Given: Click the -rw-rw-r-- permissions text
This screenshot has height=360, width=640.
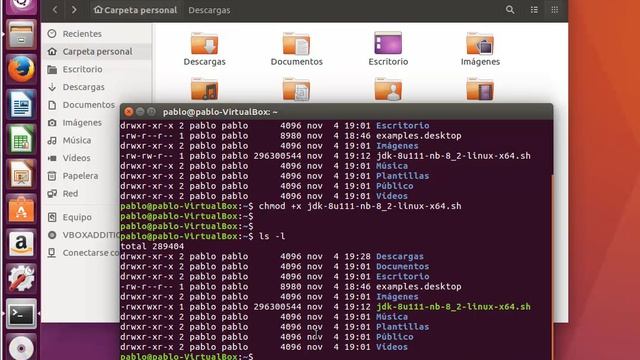Looking at the screenshot, I should [147, 156].
